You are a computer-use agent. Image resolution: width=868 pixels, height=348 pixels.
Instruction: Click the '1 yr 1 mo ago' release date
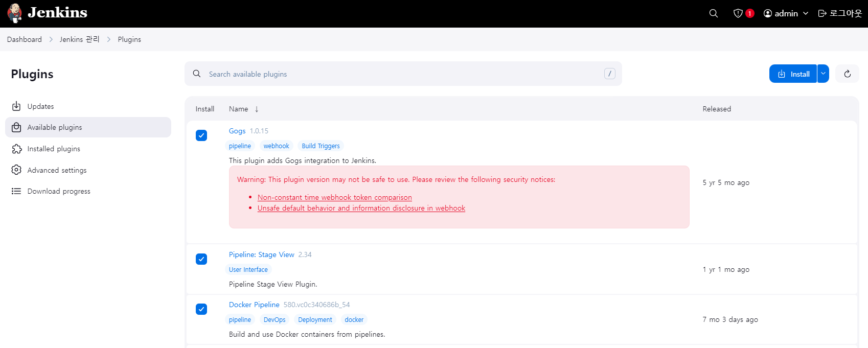[726, 269]
